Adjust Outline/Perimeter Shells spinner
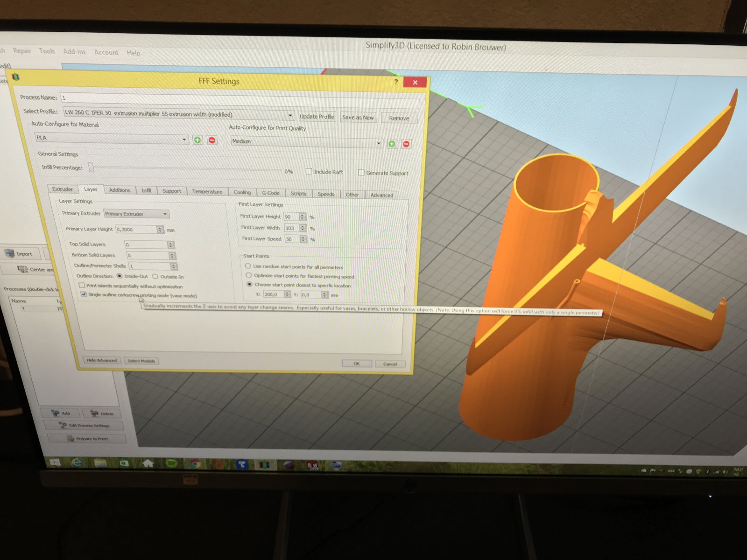 click(x=174, y=266)
